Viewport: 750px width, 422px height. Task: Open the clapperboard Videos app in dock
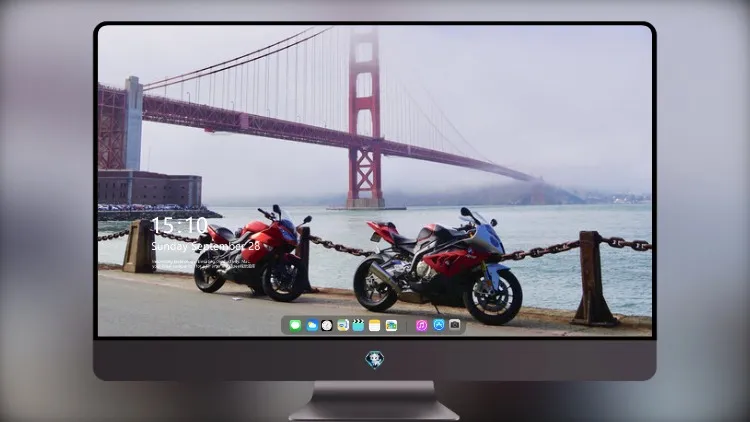pyautogui.click(x=358, y=326)
